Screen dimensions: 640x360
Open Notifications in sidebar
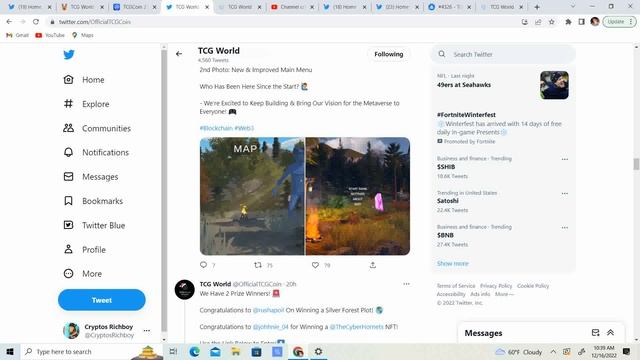point(96,152)
